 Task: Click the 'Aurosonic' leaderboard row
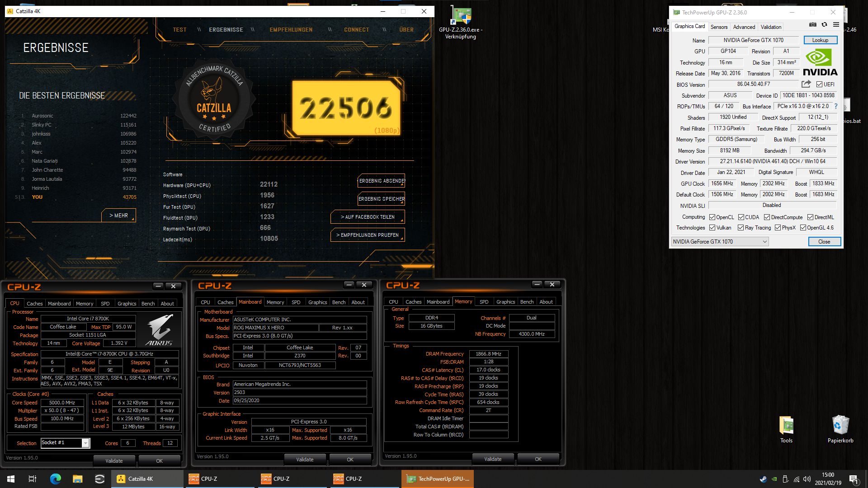(x=78, y=116)
